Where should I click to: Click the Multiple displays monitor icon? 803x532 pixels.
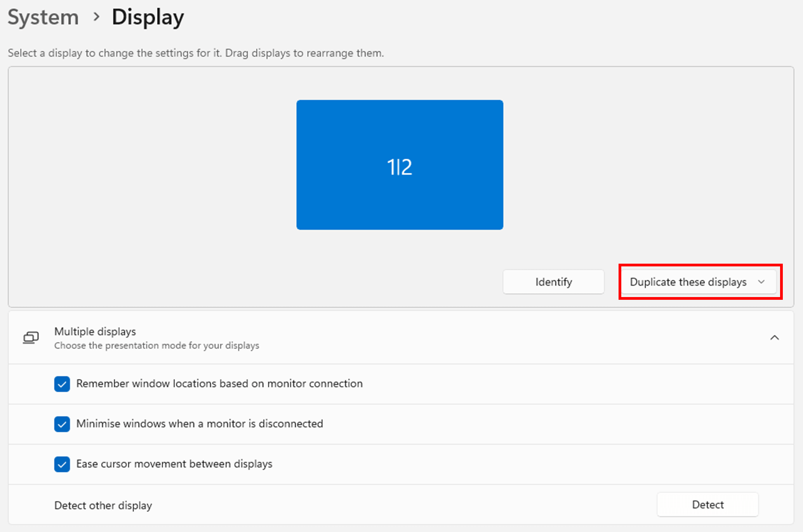(31, 337)
